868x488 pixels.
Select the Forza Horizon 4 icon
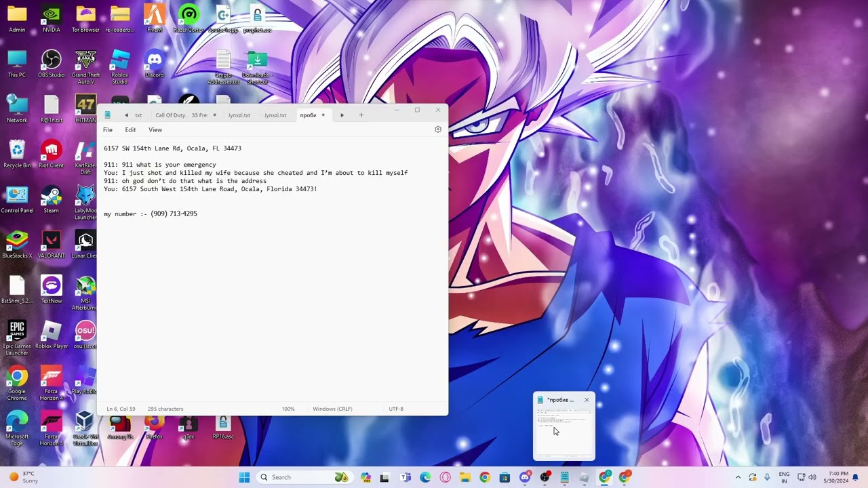click(52, 384)
